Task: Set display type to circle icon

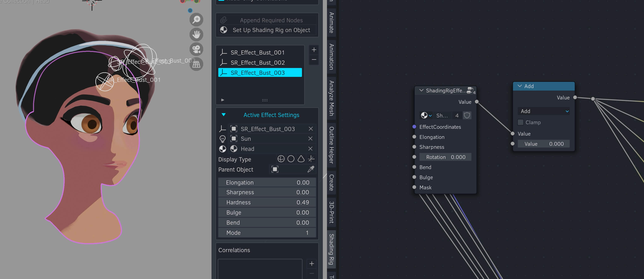Action: pyautogui.click(x=291, y=159)
